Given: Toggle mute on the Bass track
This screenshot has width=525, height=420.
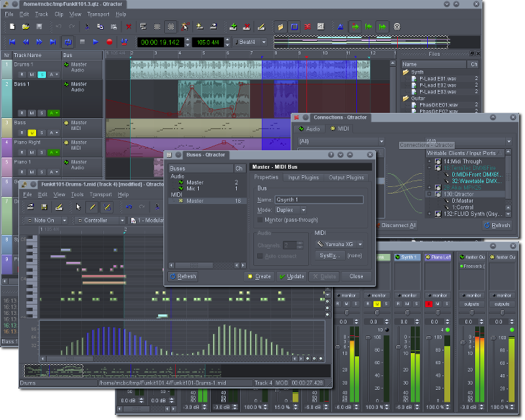Looking at the screenshot, I should pos(31,132).
